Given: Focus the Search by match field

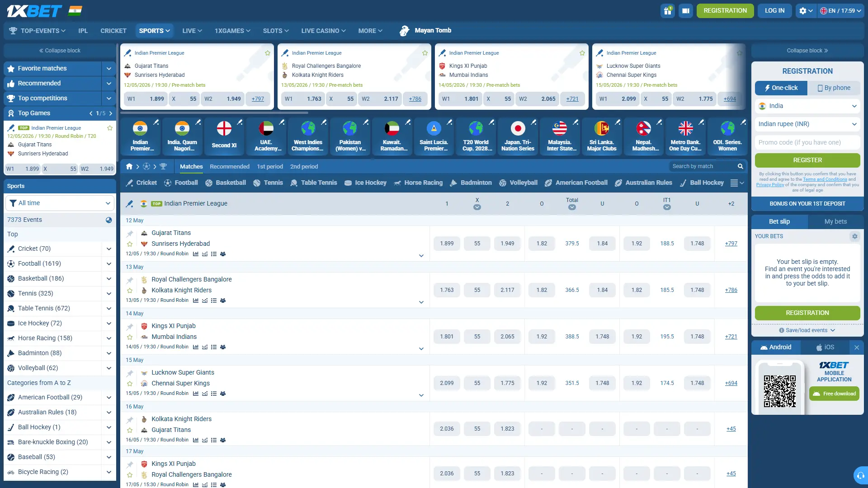Looking at the screenshot, I should click(702, 166).
